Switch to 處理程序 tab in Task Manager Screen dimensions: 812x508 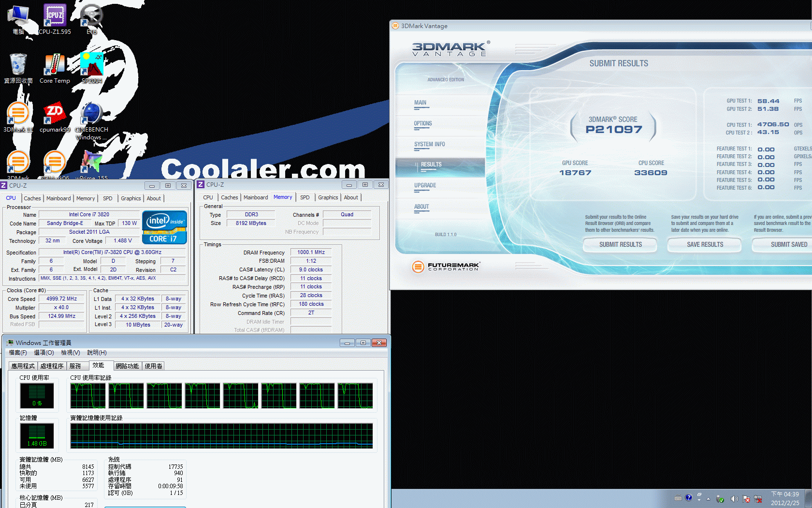click(x=52, y=366)
